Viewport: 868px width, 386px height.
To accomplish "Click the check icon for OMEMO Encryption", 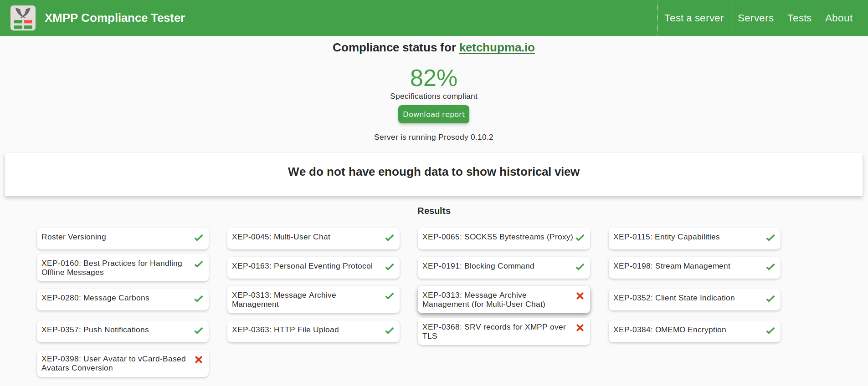I will click(x=770, y=330).
